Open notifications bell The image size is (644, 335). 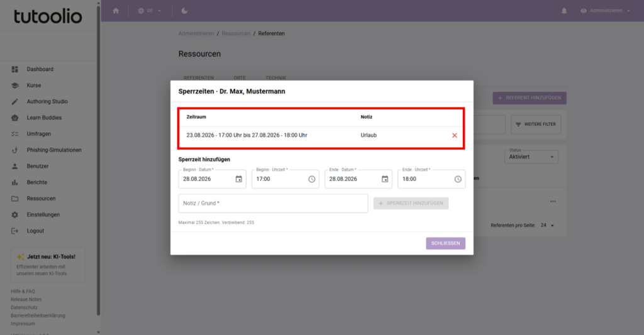564,11
